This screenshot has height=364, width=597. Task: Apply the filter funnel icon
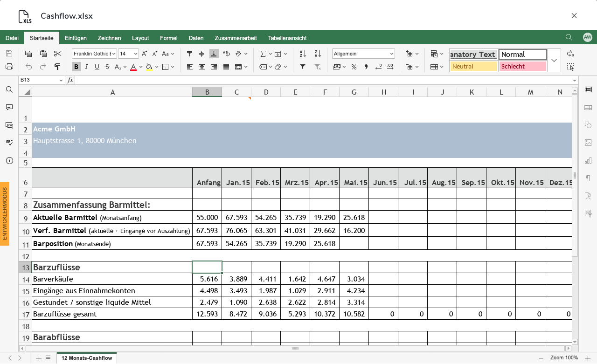click(x=303, y=67)
